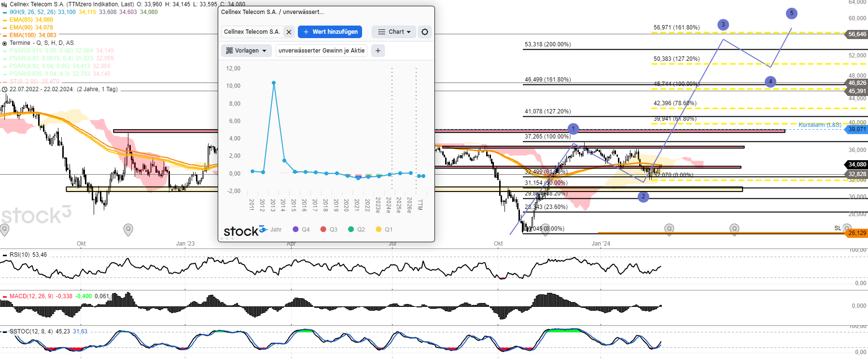Screen dimensions: 868x358
Task: Click the 46,826 price level tag
Action: point(857,83)
